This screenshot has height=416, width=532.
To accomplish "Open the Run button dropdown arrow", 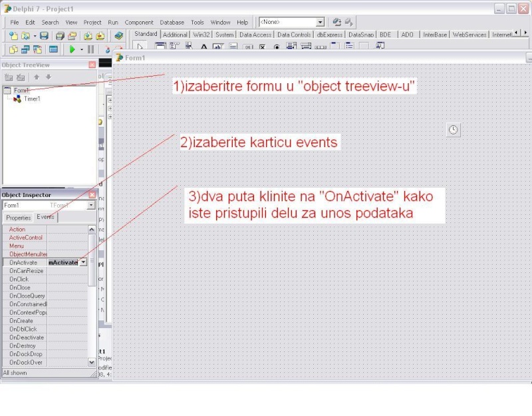I will tap(82, 49).
